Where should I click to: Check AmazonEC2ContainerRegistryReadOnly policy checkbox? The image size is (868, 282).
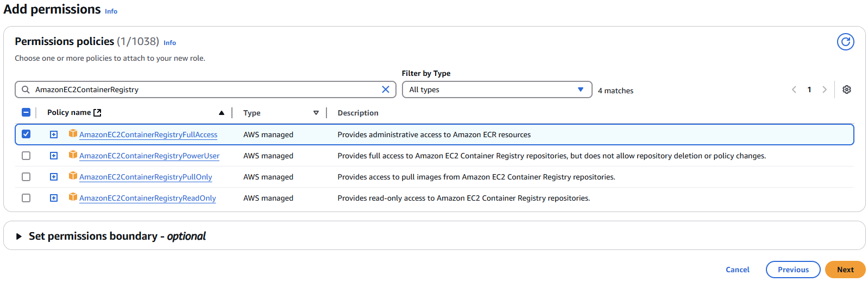click(26, 198)
